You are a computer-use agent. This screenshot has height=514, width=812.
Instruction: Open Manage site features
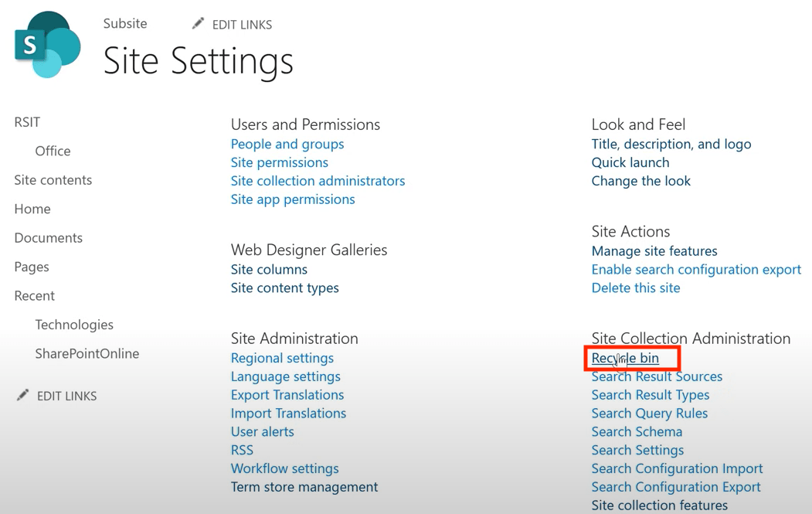(654, 251)
